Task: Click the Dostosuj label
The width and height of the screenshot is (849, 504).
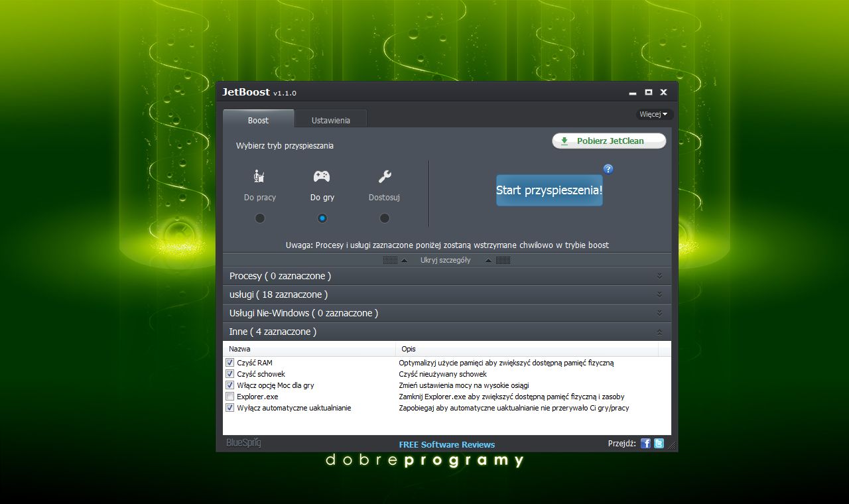Action: tap(384, 198)
